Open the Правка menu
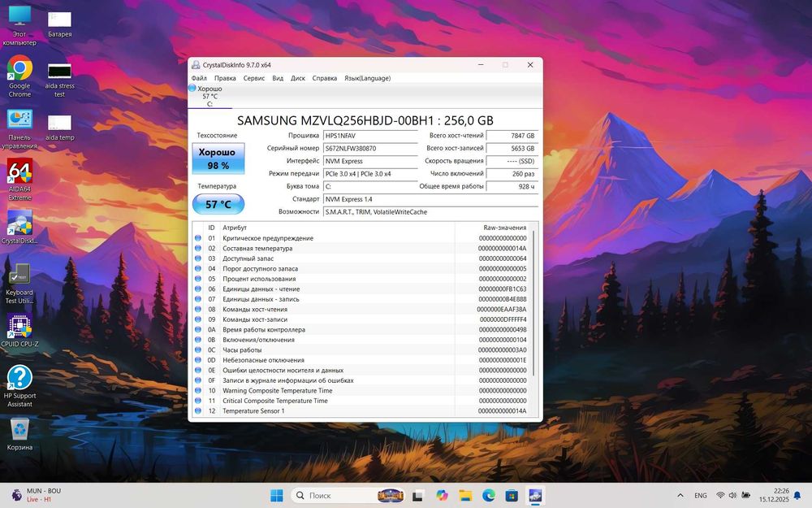812x508 pixels. tap(225, 78)
